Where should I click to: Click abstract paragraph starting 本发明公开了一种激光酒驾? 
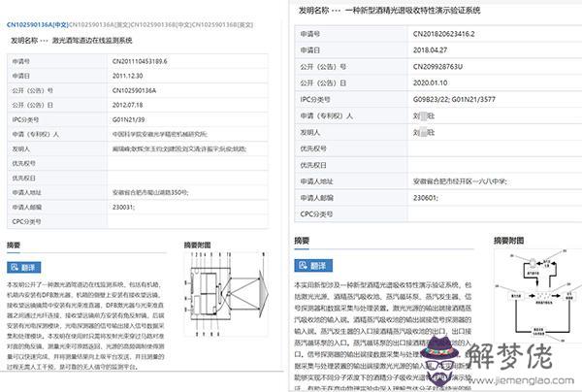[85, 326]
